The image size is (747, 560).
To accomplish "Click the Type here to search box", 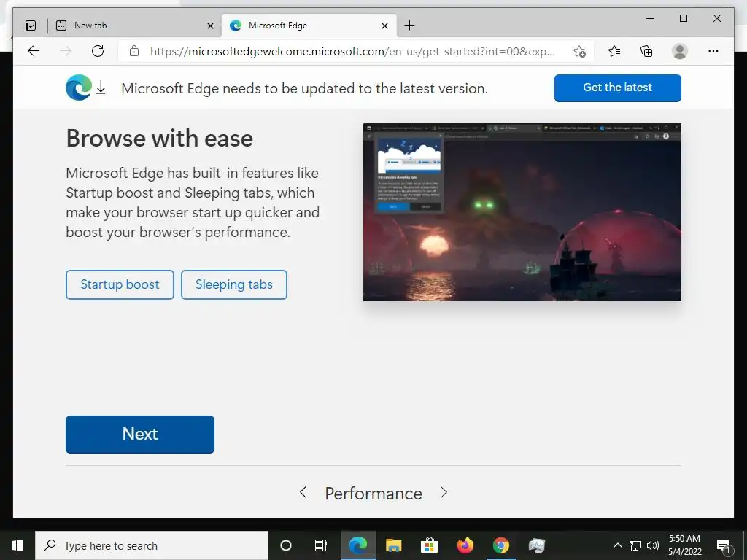I will 152,545.
